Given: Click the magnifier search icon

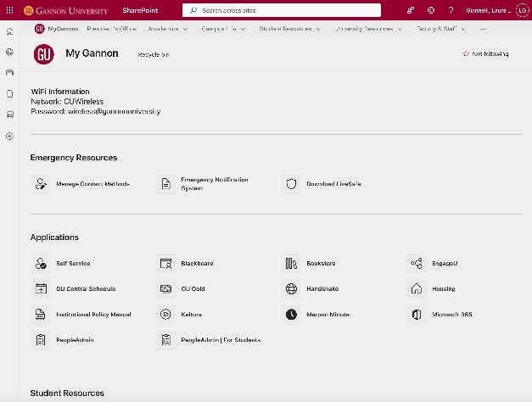Looking at the screenshot, I should coord(193,10).
